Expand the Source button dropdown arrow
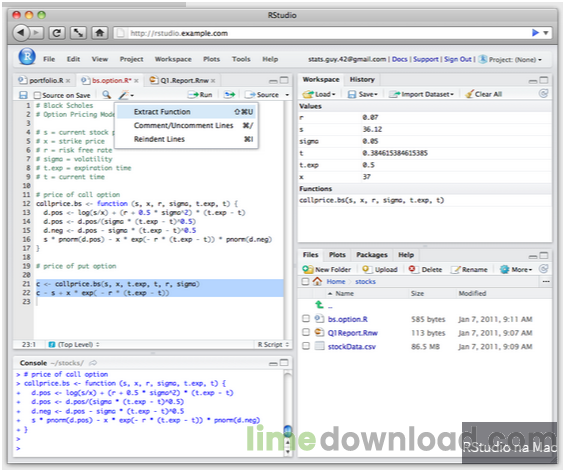The image size is (564, 470). coord(287,95)
